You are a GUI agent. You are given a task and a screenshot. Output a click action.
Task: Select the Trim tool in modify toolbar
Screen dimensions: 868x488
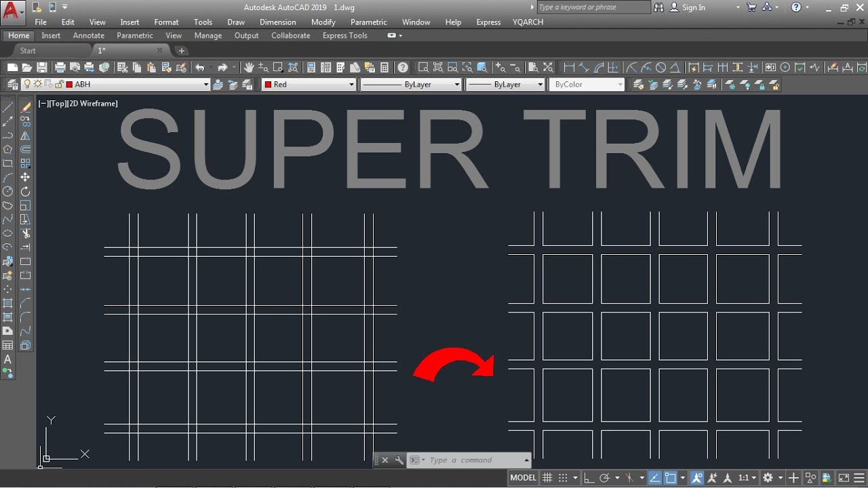click(x=26, y=234)
